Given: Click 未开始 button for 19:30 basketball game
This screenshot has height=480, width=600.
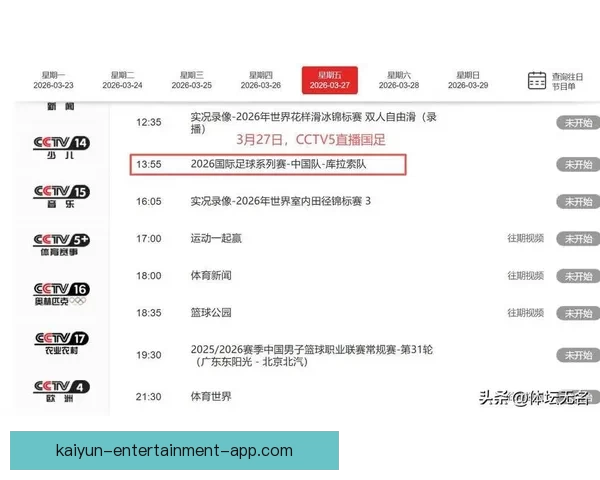Looking at the screenshot, I should click(578, 355).
